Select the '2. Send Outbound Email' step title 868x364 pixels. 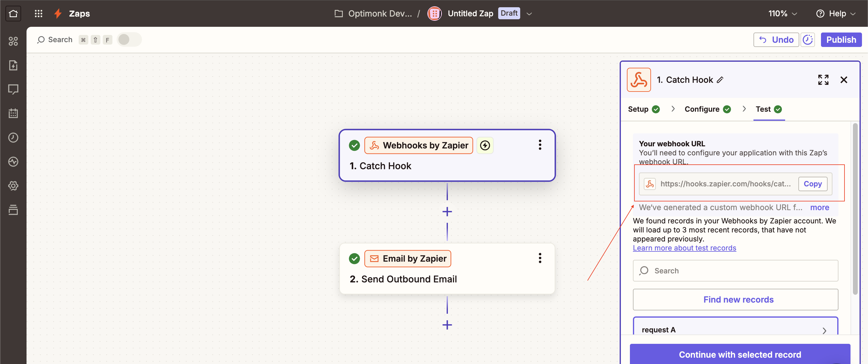point(403,279)
